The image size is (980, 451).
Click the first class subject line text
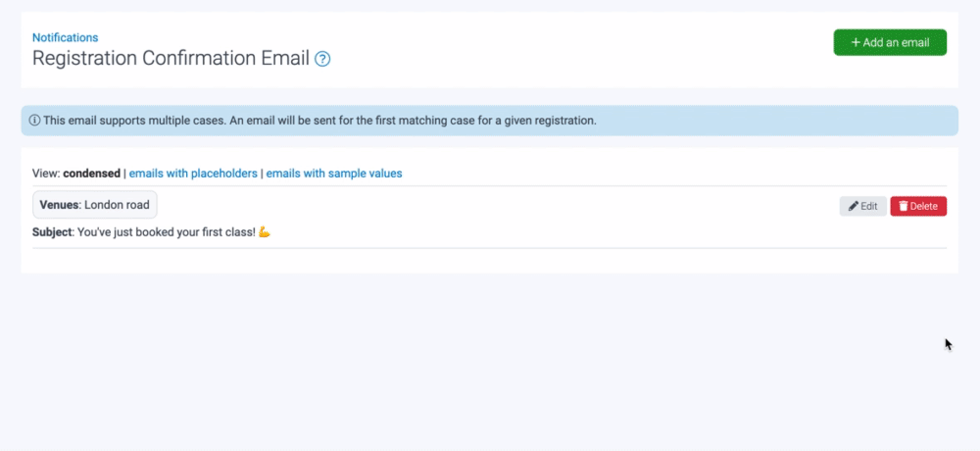click(x=166, y=232)
